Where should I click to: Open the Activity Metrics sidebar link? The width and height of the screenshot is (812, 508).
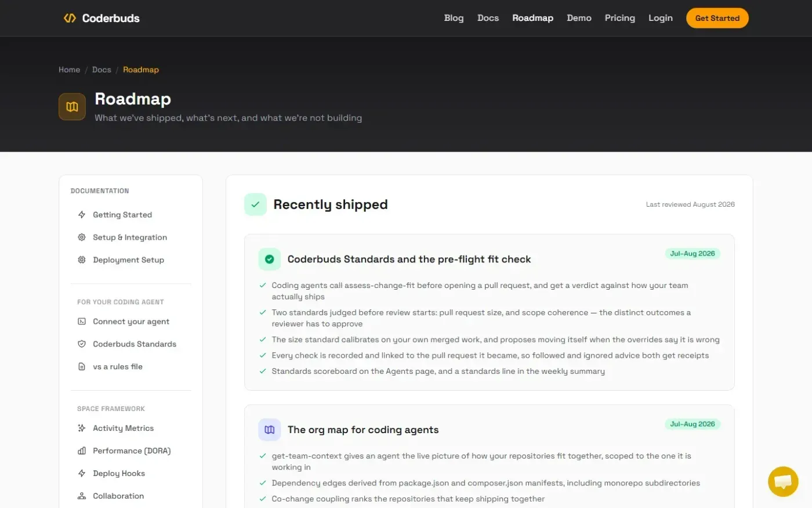tap(124, 428)
